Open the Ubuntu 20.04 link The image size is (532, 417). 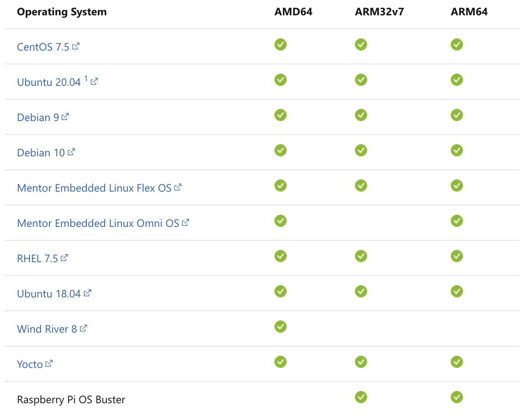pos(49,82)
